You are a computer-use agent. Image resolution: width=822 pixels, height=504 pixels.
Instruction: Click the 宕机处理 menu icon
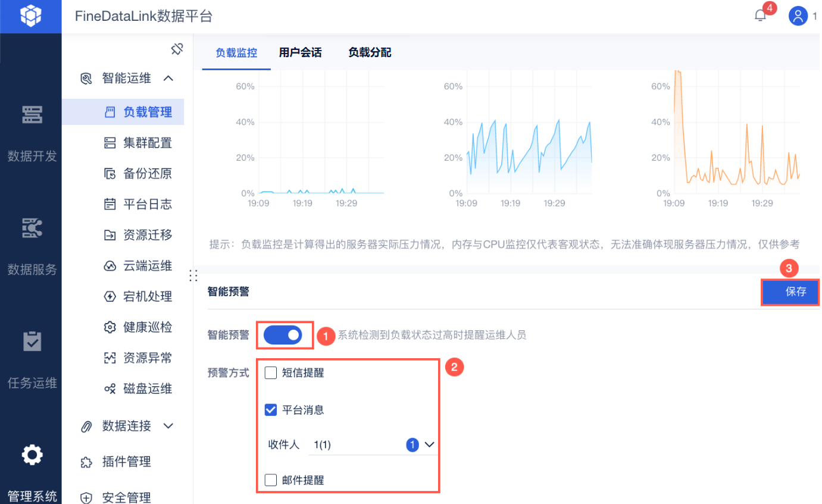110,296
